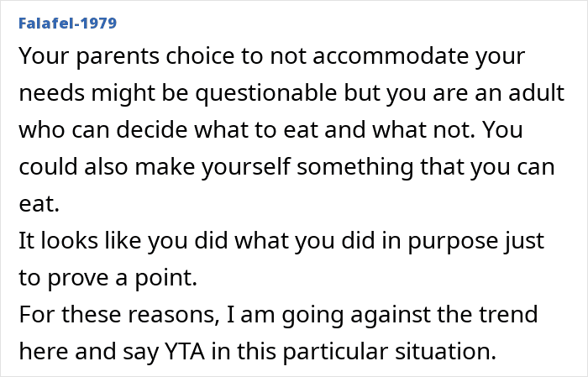Screen dimensions: 588x377
Task: Click the "YTA" verdict text
Action: pyautogui.click(x=185, y=352)
